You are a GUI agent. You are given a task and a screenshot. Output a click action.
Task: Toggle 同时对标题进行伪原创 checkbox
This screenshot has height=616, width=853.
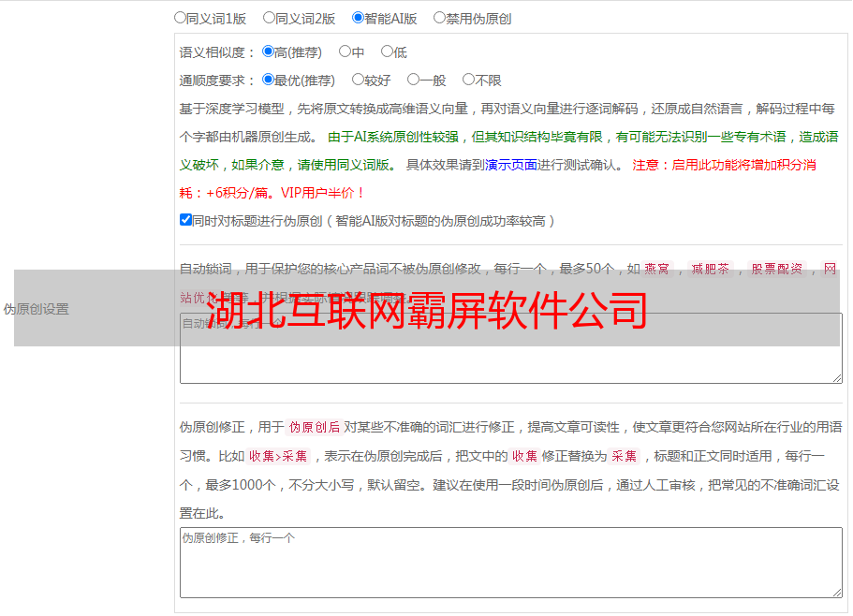coord(185,220)
